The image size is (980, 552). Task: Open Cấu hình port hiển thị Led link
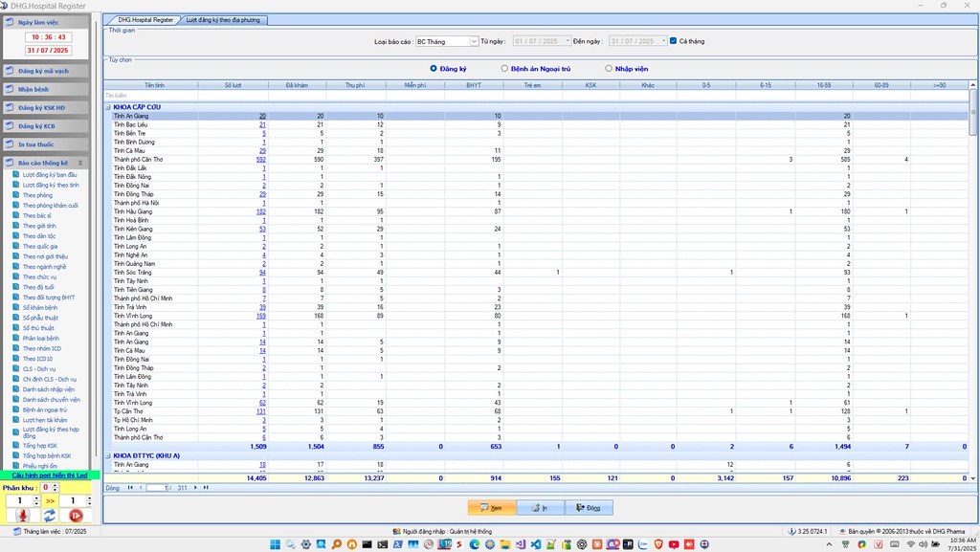point(50,475)
